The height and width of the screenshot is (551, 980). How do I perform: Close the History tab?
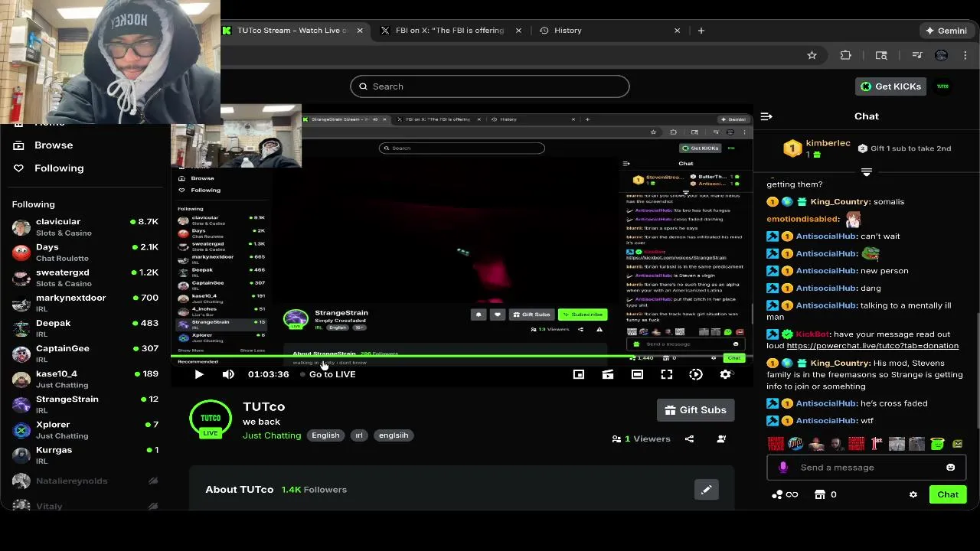coord(677,31)
